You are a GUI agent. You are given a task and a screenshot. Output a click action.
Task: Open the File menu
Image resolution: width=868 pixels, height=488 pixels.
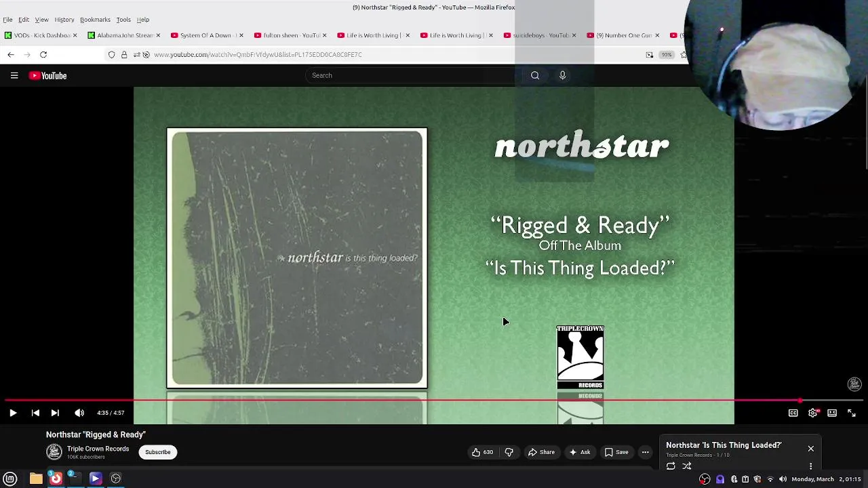7,20
